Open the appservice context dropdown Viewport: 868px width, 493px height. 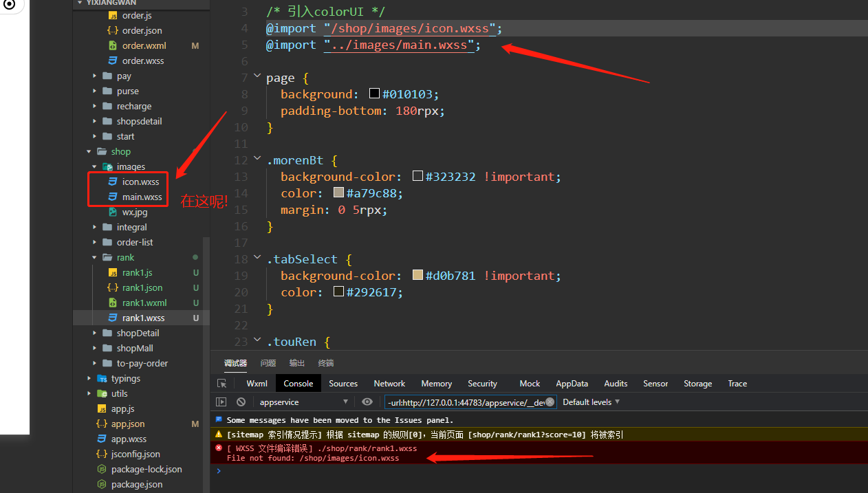303,402
